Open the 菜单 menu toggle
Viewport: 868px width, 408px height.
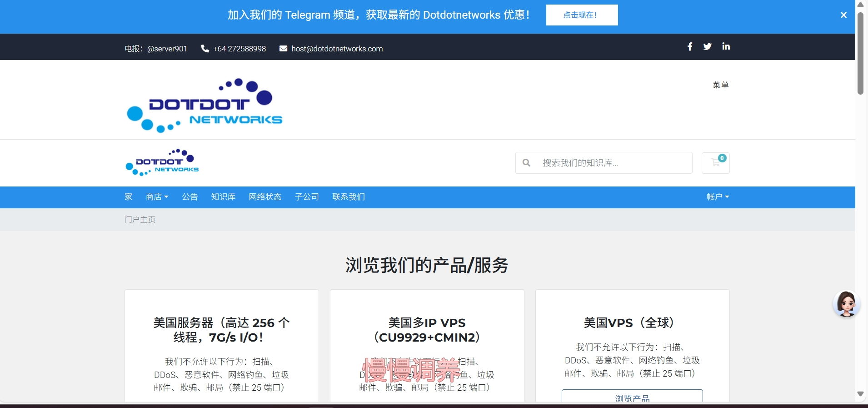coord(720,85)
